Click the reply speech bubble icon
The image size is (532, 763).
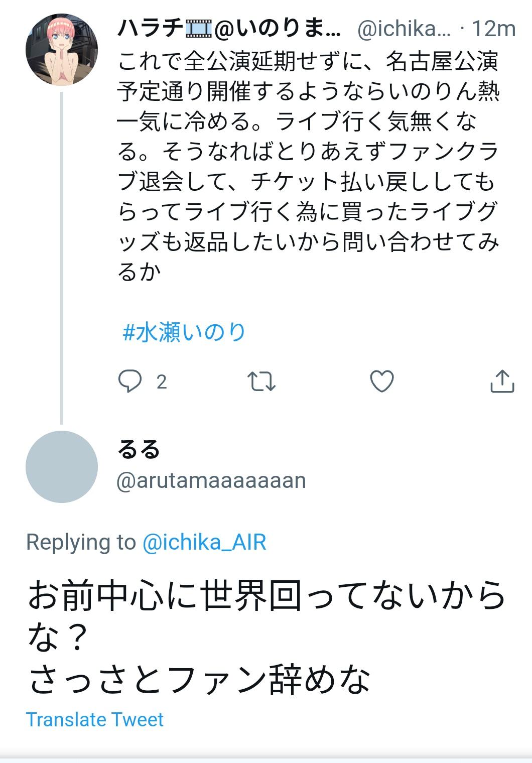[x=130, y=381]
